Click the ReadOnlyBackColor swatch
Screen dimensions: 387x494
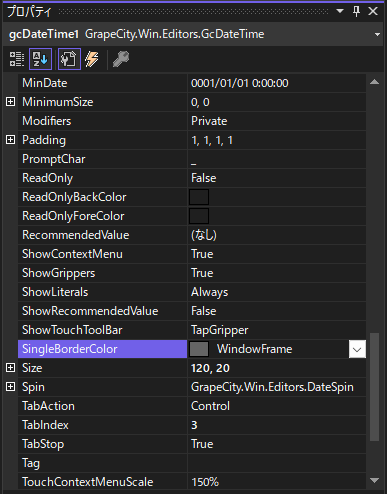pyautogui.click(x=199, y=197)
